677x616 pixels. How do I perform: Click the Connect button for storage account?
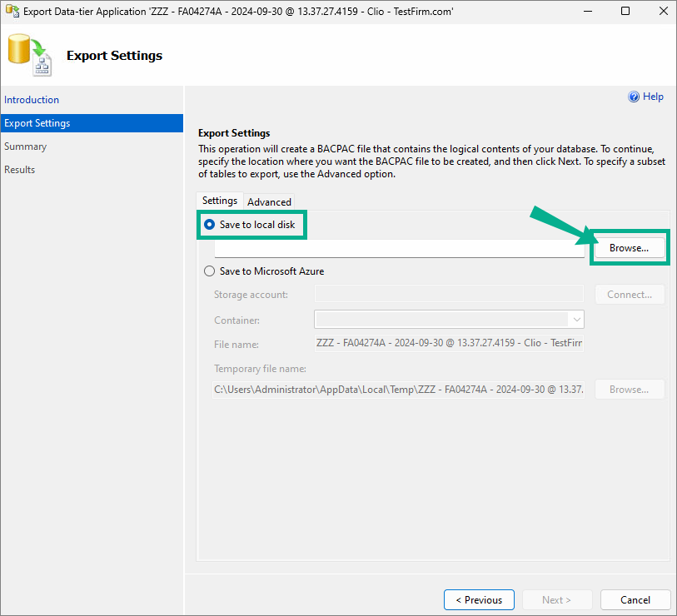630,295
